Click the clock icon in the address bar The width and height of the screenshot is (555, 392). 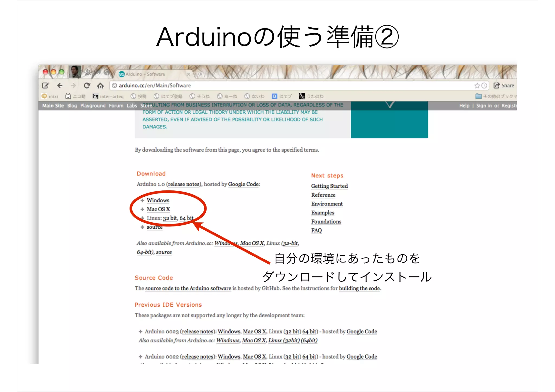(x=484, y=86)
